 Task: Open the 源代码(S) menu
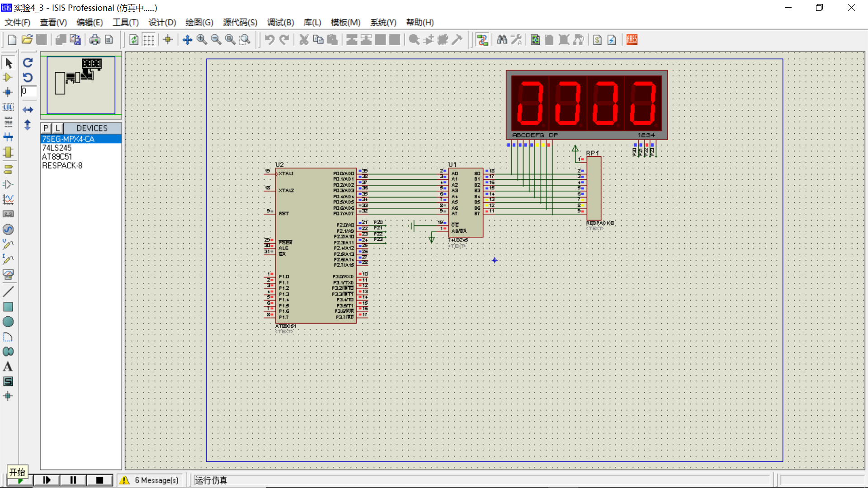click(x=240, y=22)
